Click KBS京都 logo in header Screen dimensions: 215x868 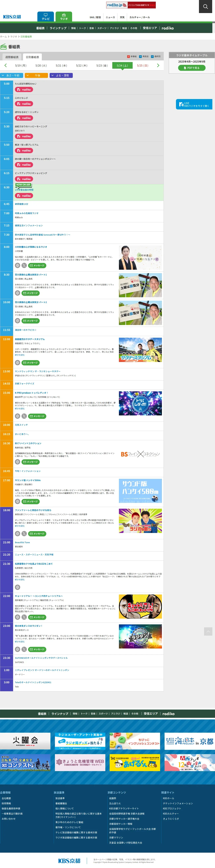point(12,17)
